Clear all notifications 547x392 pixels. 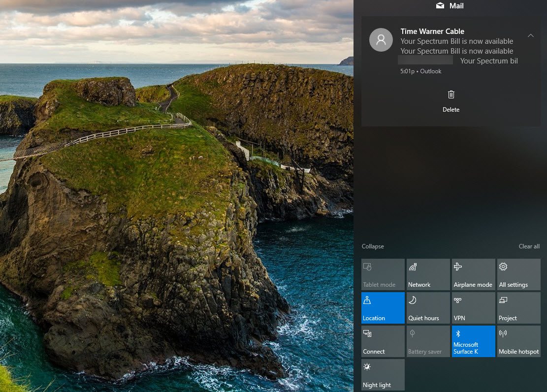pos(529,246)
